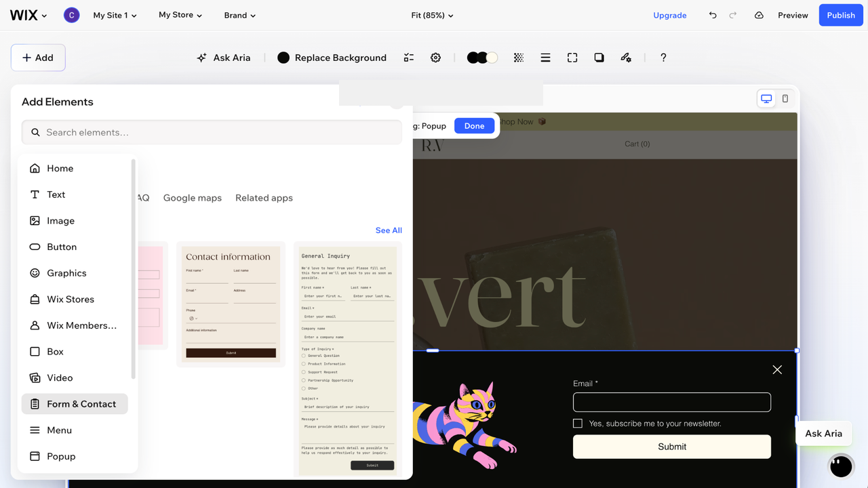
Task: Open the Wix logo main menu
Action: coord(28,15)
